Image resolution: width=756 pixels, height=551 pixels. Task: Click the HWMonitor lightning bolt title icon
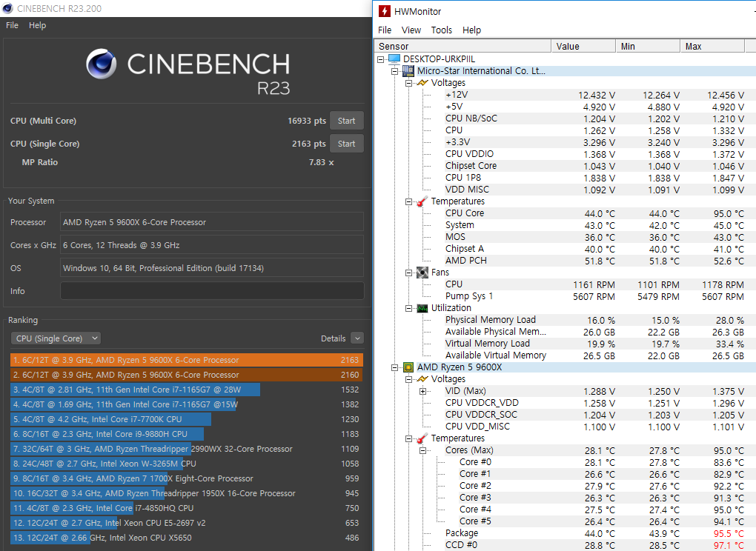(384, 11)
